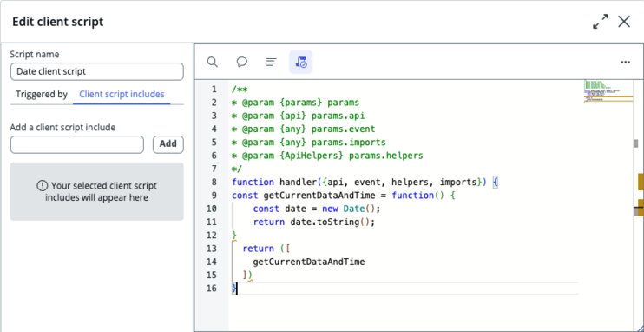Close the Edit client script dialog

click(624, 22)
